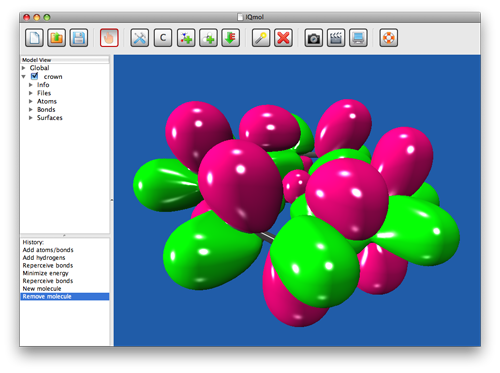Select 'Add hydrogens' history entry
Viewport: 500px width, 373px height.
pos(44,258)
